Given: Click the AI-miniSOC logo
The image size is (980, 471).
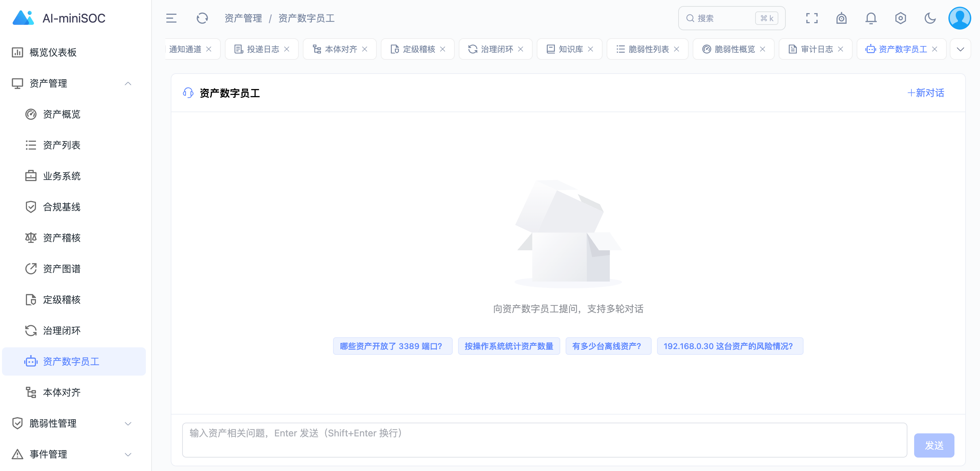Looking at the screenshot, I should click(59, 18).
